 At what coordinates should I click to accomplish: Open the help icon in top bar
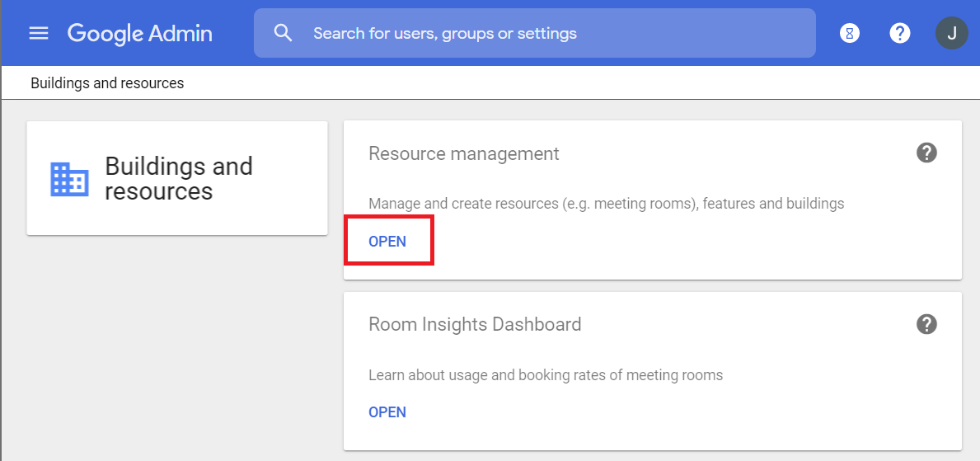[900, 34]
